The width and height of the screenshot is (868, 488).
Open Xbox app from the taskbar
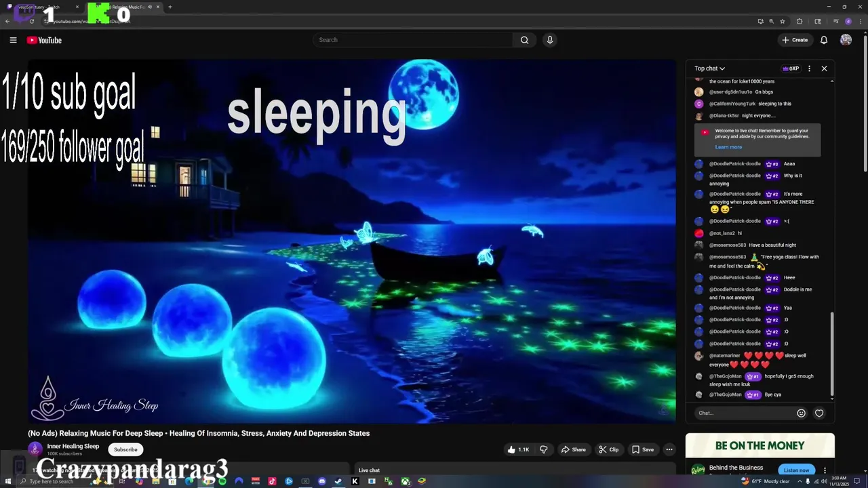tap(405, 481)
